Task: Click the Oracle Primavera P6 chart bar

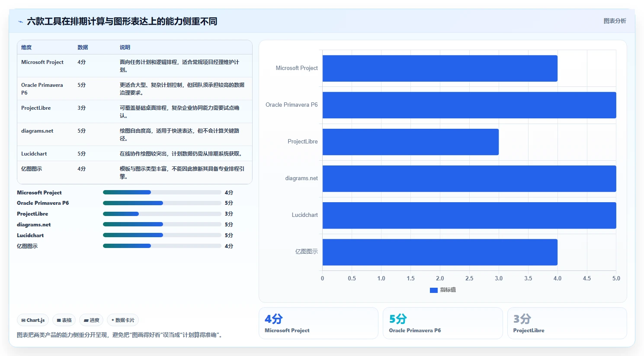Action: 469,105
